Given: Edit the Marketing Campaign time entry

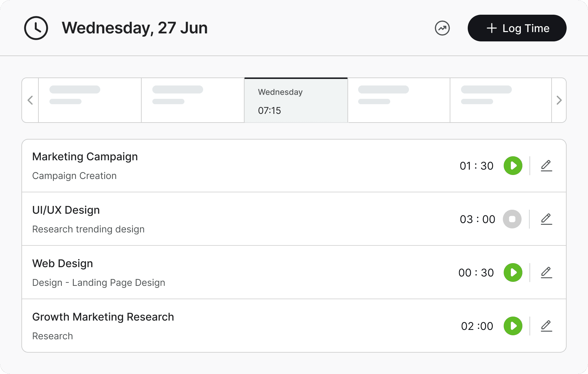Looking at the screenshot, I should [546, 166].
